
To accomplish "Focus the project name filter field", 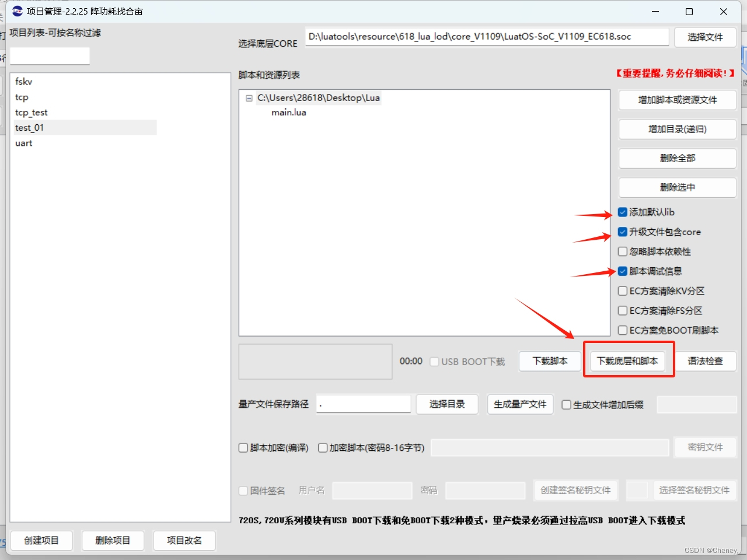I will (50, 56).
